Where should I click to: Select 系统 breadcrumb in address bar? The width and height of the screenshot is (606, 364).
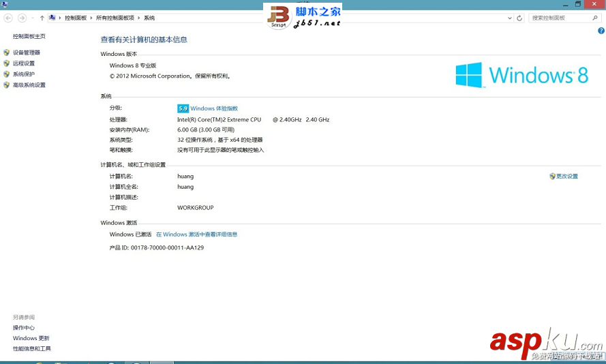click(149, 18)
